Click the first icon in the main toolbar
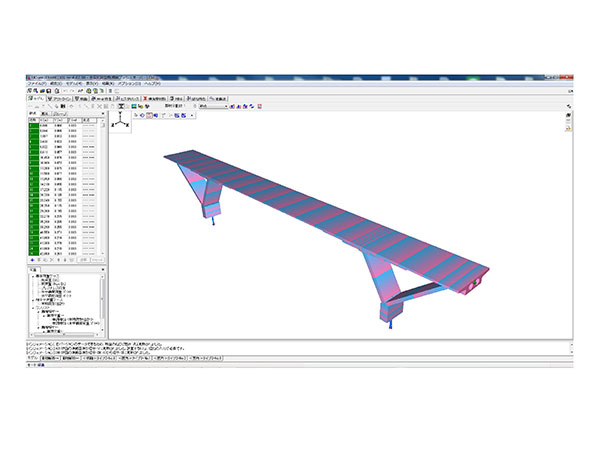This screenshot has width=600, height=450. click(31, 90)
